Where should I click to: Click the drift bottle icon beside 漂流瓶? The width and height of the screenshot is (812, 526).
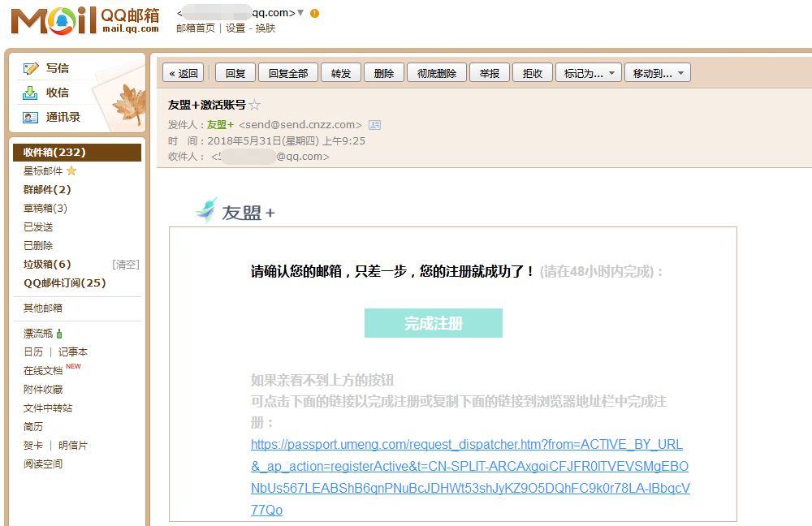(59, 334)
